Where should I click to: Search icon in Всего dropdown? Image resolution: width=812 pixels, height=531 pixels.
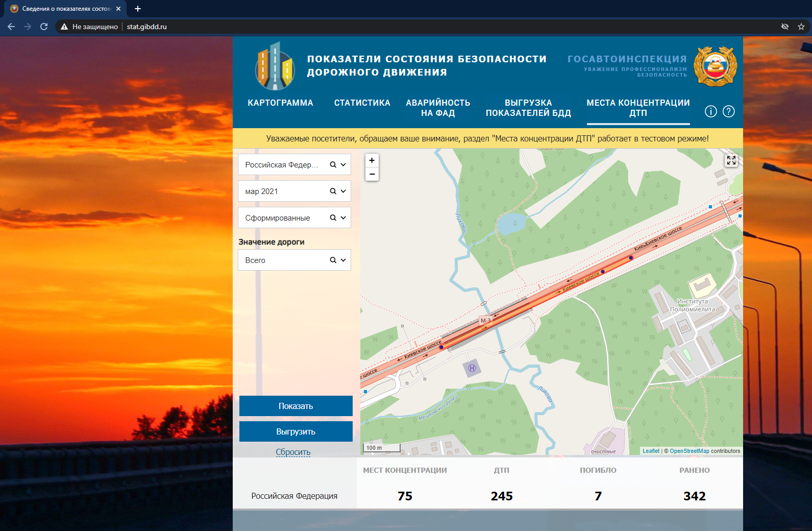coord(333,260)
